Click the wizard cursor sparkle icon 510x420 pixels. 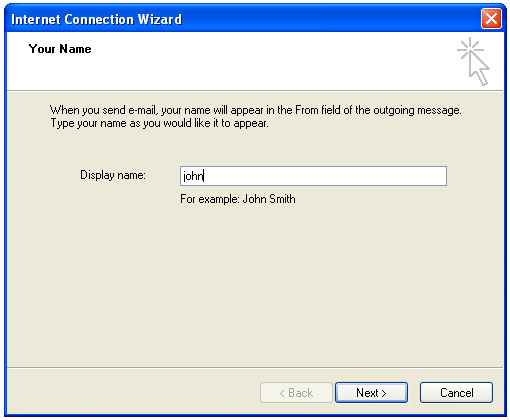click(473, 61)
